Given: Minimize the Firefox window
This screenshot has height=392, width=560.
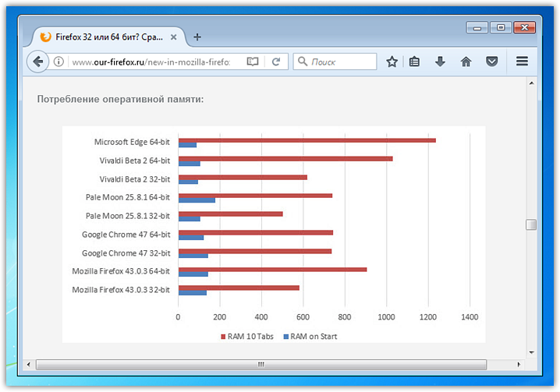Looking at the screenshot, I should pyautogui.click(x=477, y=27).
